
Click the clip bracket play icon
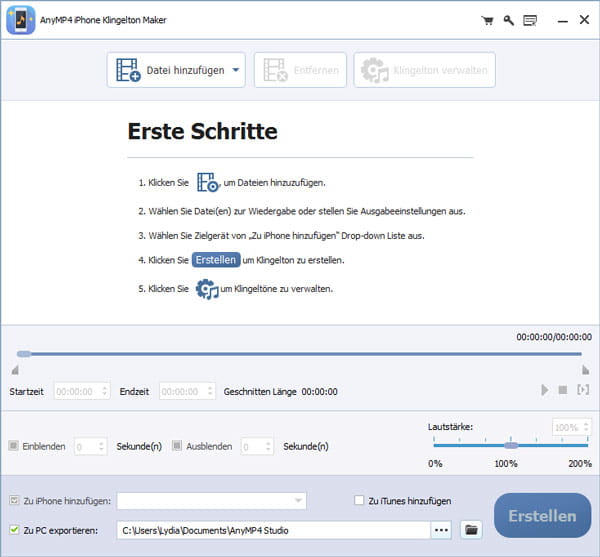(582, 390)
